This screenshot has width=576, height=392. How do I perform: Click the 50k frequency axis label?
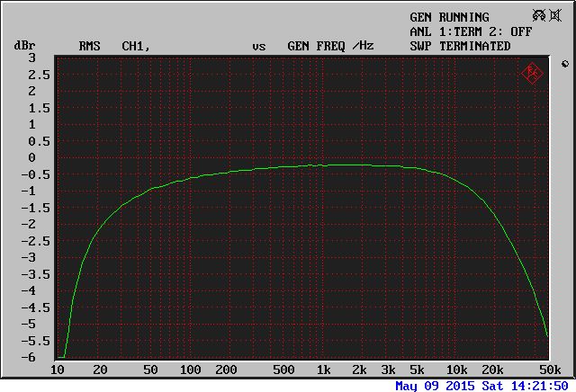click(548, 370)
